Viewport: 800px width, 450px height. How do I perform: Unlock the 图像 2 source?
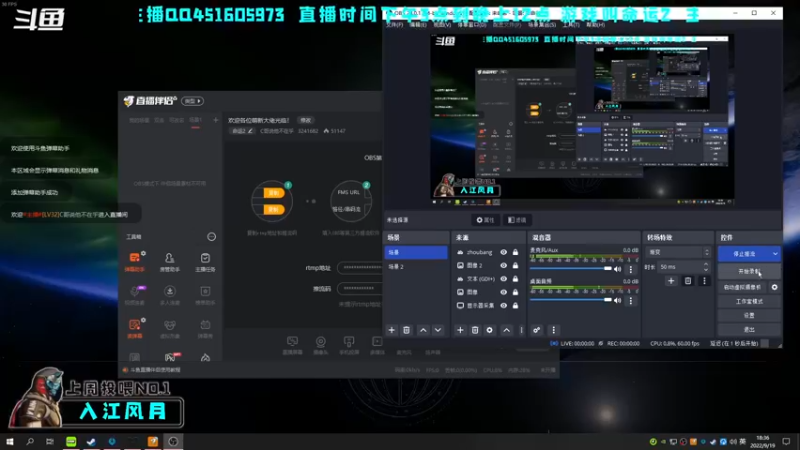click(x=515, y=265)
